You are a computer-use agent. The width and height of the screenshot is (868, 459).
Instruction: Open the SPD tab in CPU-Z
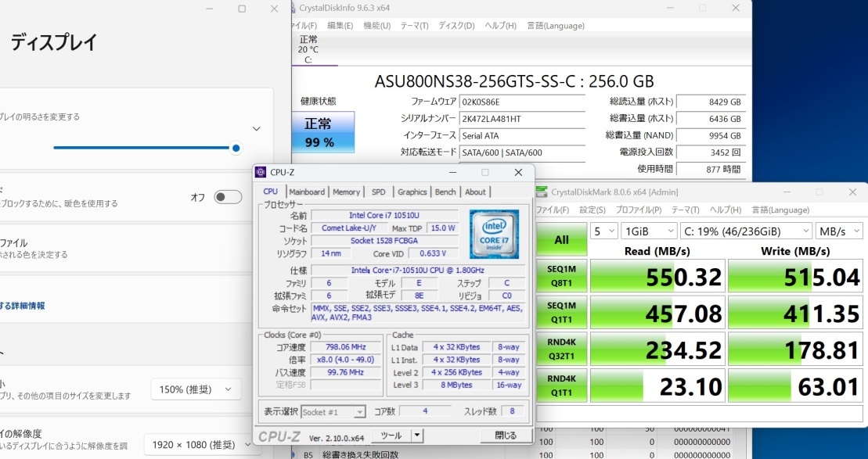point(379,192)
